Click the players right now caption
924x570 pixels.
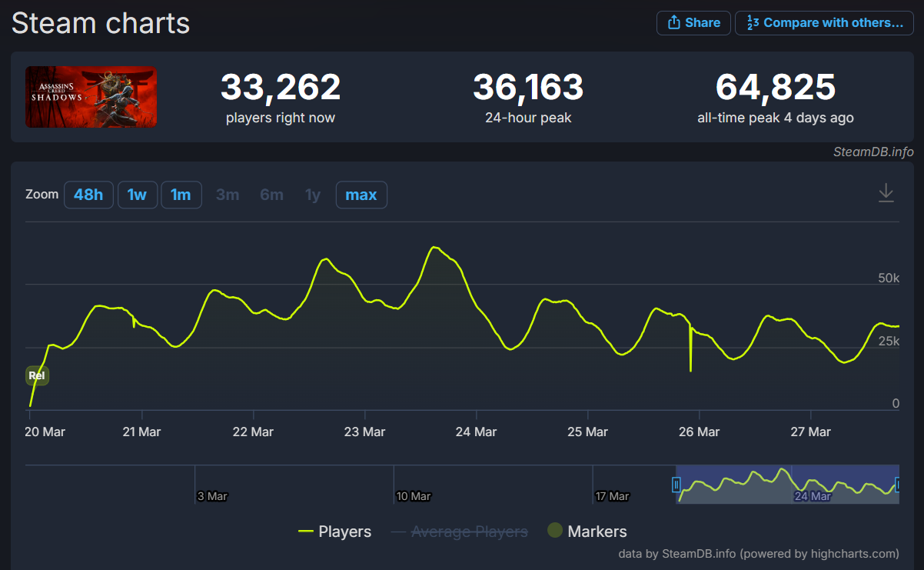(281, 118)
